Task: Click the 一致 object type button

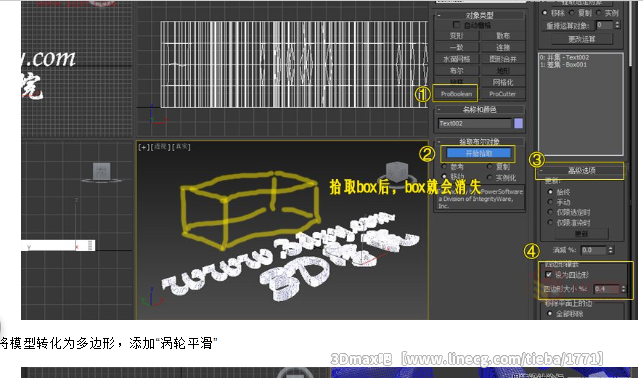Action: tap(456, 47)
